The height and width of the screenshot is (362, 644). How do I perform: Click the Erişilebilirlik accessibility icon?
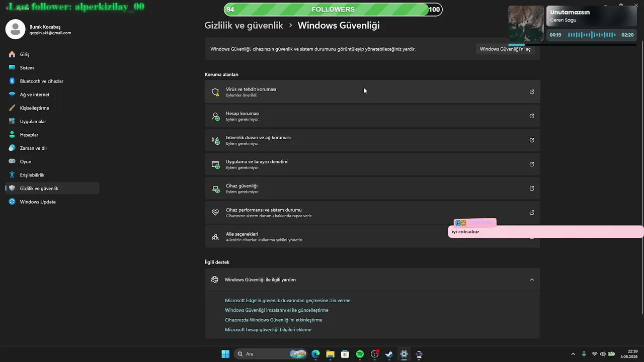pyautogui.click(x=12, y=175)
